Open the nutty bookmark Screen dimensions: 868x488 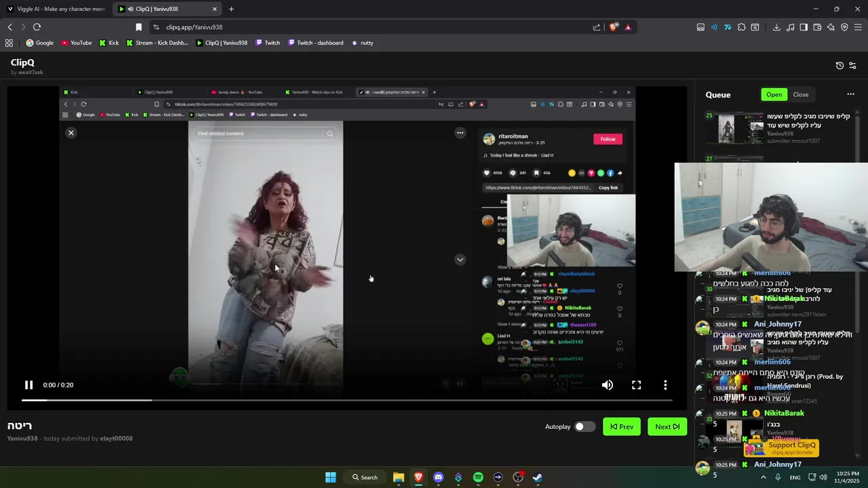pyautogui.click(x=362, y=43)
